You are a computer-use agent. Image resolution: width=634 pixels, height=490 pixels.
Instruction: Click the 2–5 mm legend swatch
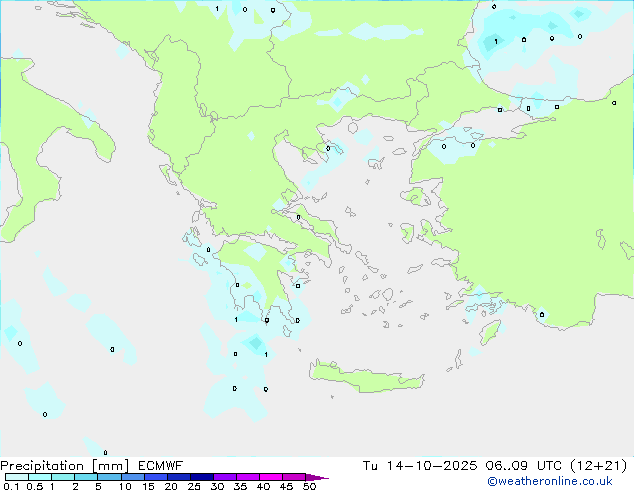pyautogui.click(x=86, y=477)
